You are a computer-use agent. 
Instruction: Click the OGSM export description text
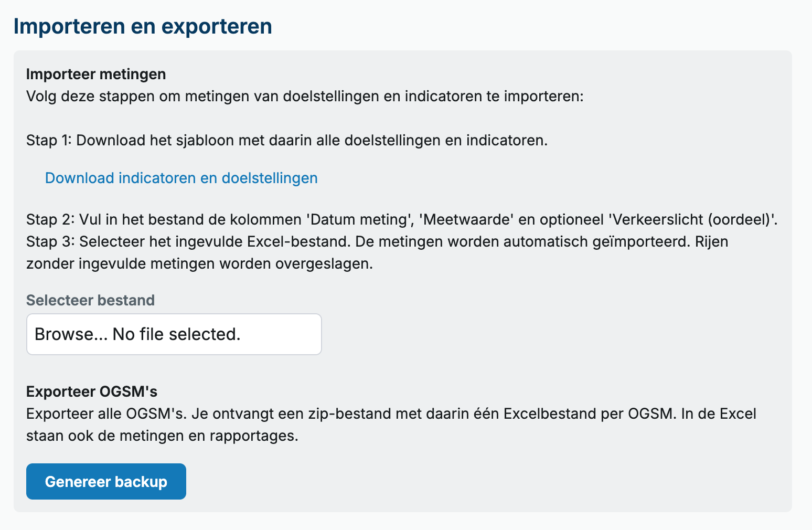coord(391,414)
